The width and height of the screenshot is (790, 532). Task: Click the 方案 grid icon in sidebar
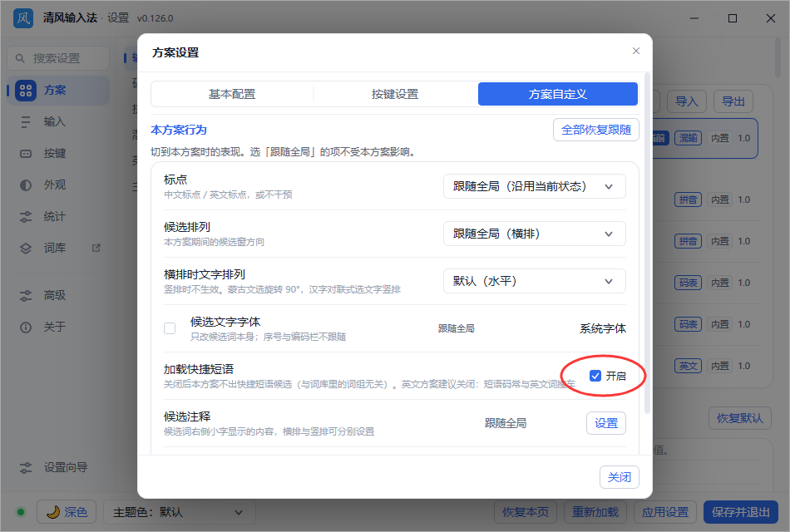[26, 91]
